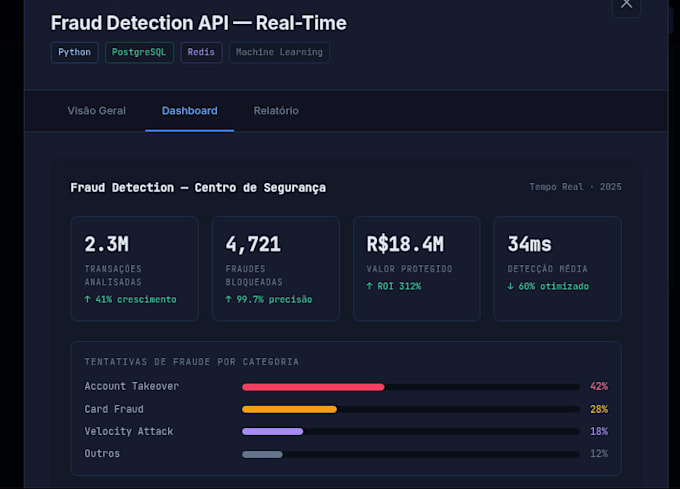Click the 12% percentage value
Viewport: 680px width, 489px height.
[x=599, y=453]
